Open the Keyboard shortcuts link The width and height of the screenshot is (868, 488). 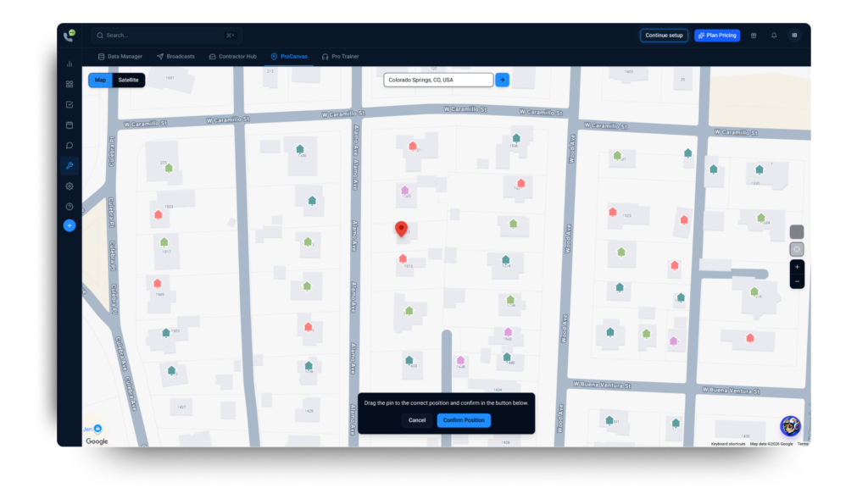(728, 444)
